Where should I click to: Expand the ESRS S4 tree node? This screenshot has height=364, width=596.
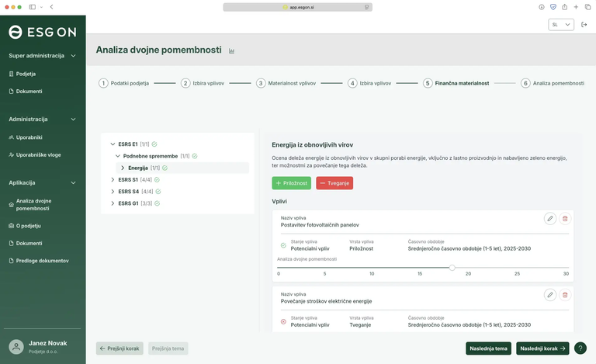[x=113, y=192]
